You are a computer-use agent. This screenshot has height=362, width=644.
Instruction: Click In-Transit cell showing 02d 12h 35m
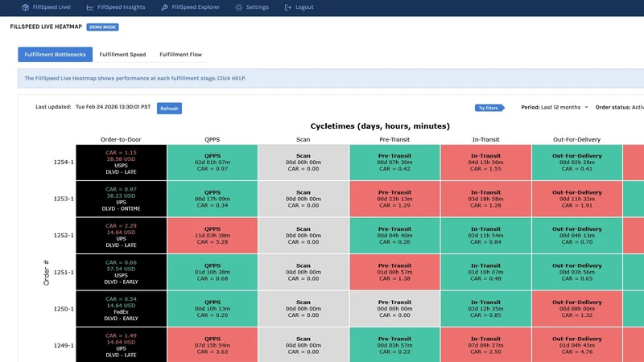tap(486, 309)
